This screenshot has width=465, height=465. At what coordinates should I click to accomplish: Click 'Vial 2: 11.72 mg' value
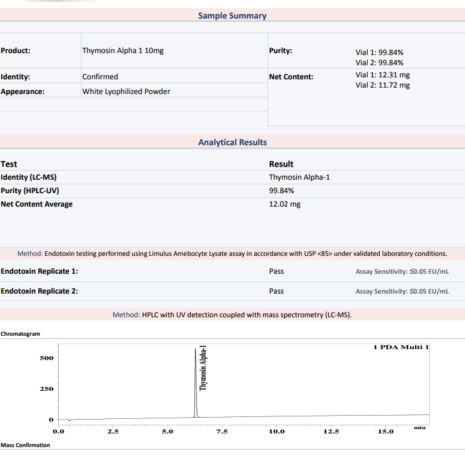coord(383,85)
